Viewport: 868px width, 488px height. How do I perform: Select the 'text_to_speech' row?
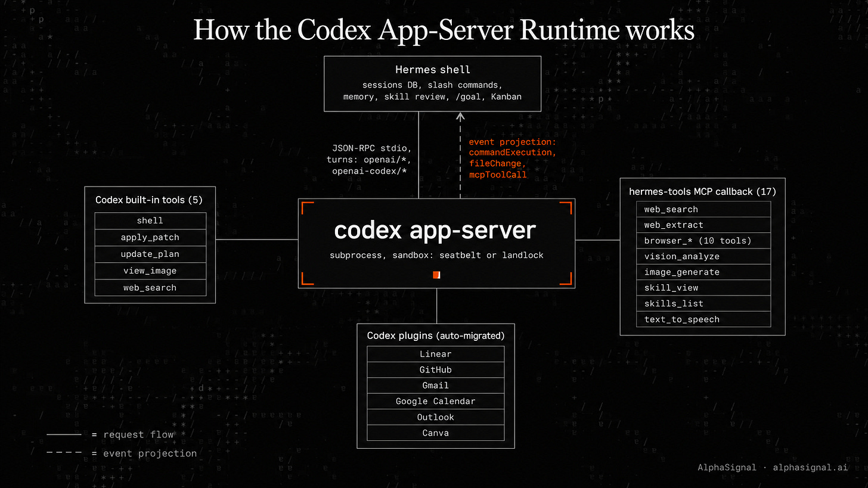tap(703, 319)
